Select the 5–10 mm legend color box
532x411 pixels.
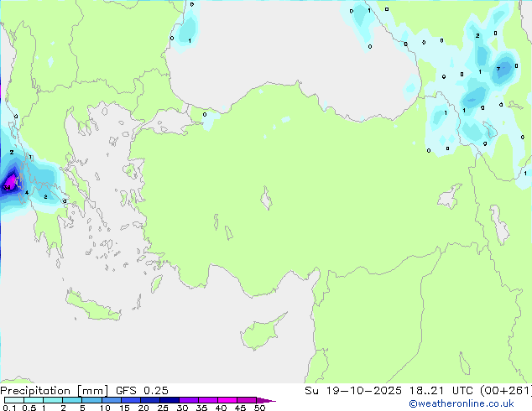(91, 400)
